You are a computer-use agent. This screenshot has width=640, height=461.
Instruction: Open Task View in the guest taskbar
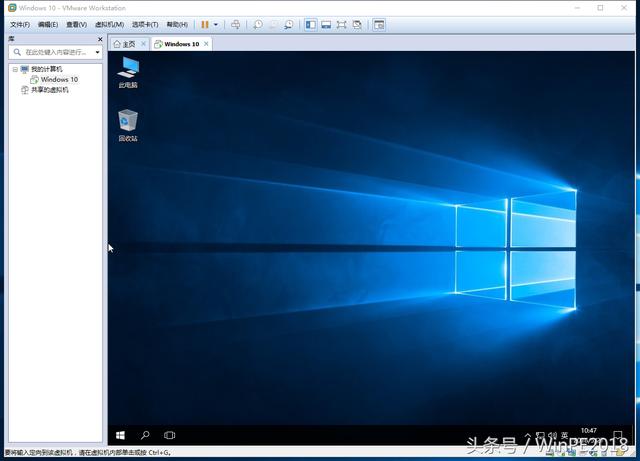(x=169, y=435)
